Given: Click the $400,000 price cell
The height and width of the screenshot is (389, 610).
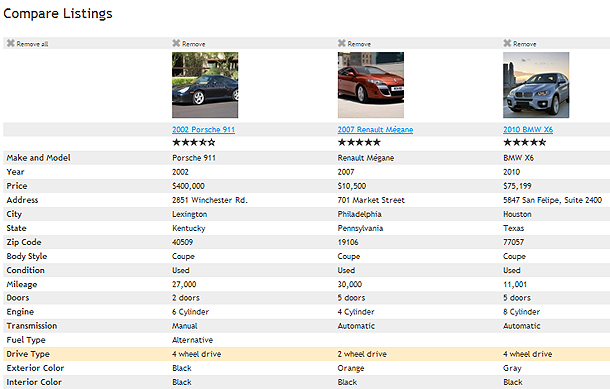Looking at the screenshot, I should (x=188, y=186).
